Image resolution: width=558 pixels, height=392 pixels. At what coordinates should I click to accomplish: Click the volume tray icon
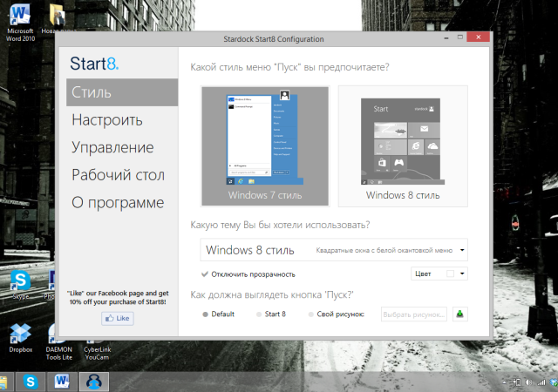529,382
